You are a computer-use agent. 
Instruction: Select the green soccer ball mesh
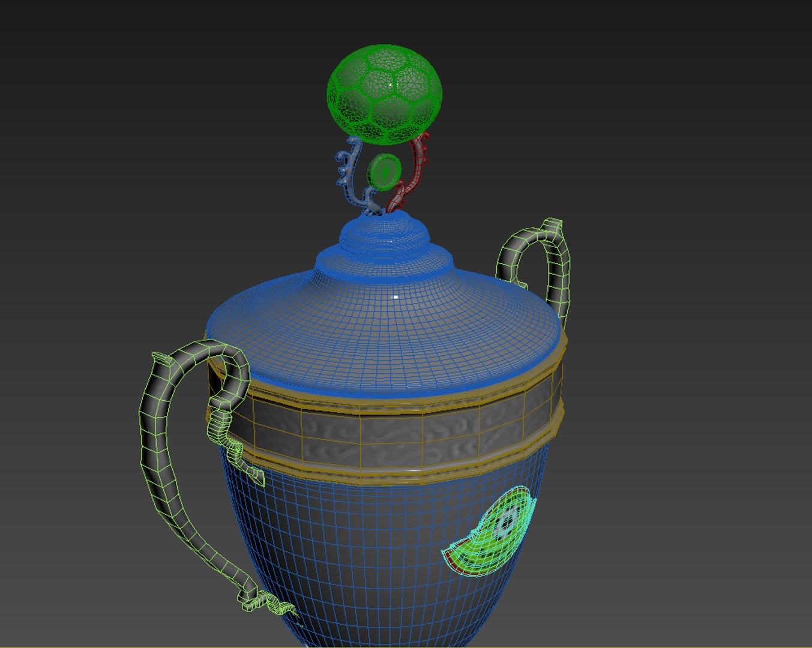[x=385, y=94]
